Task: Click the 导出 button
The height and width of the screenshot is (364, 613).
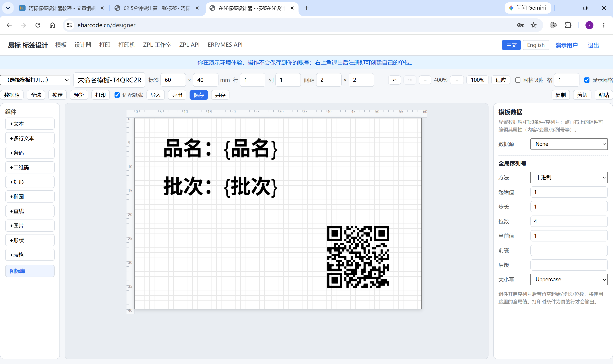Action: 177,95
